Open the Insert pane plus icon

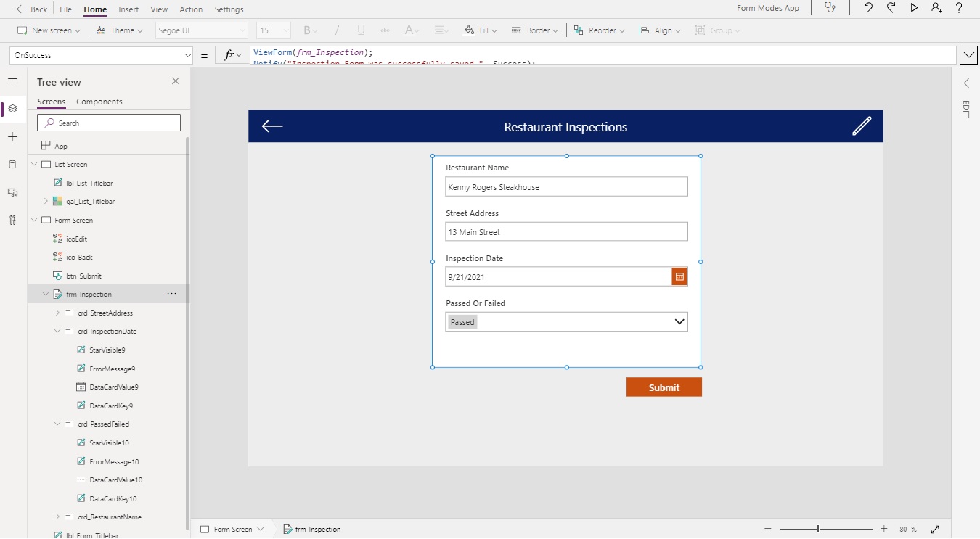12,136
